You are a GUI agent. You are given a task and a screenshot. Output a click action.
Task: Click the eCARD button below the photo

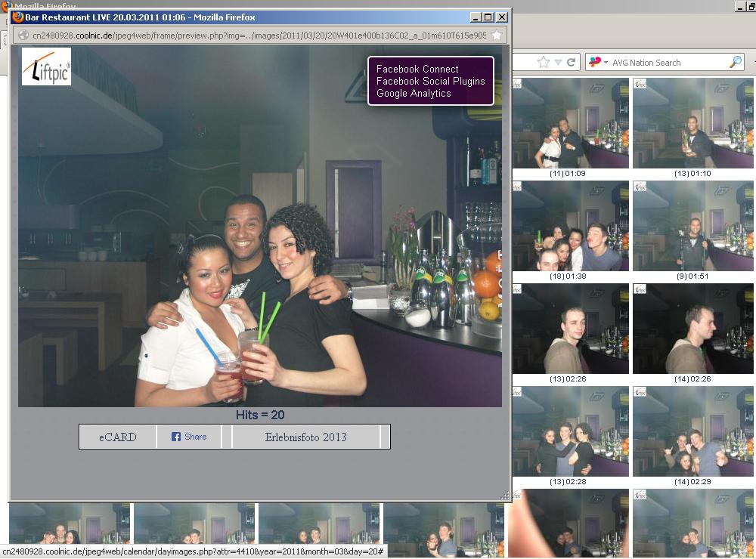click(x=118, y=437)
